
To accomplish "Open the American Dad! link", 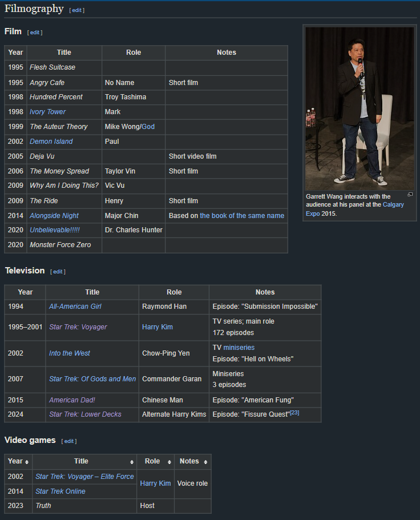I will [x=72, y=400].
